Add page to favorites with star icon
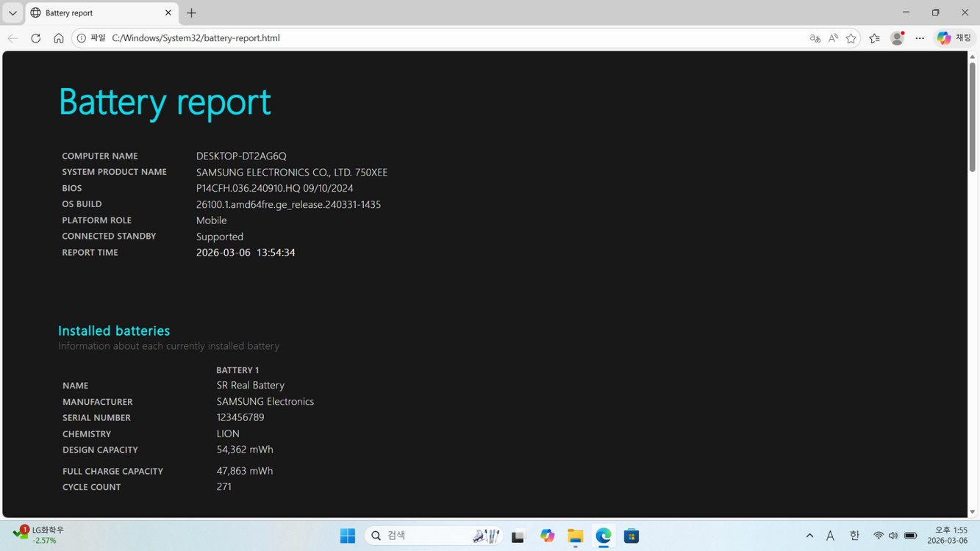The height and width of the screenshot is (551, 980). click(x=851, y=38)
